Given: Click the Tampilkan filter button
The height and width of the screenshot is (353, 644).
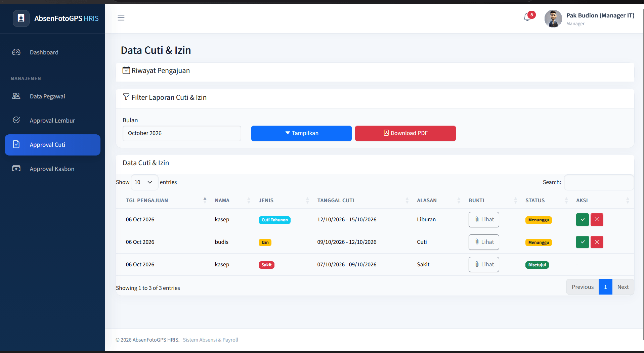Looking at the screenshot, I should tap(301, 133).
